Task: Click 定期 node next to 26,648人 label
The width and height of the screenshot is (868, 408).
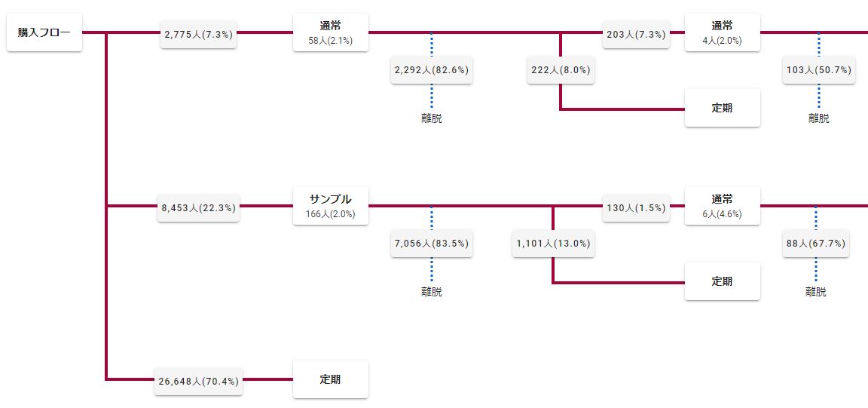Action: point(330,379)
